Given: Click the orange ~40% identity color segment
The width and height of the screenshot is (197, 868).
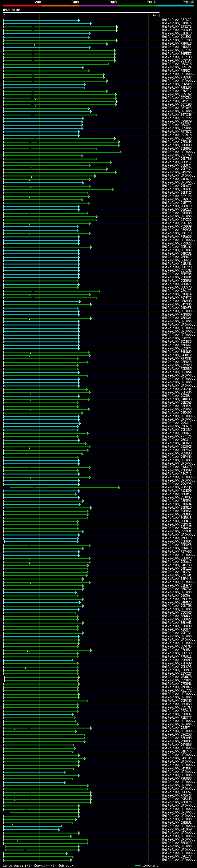Looking at the screenshot, I should coord(60,6).
